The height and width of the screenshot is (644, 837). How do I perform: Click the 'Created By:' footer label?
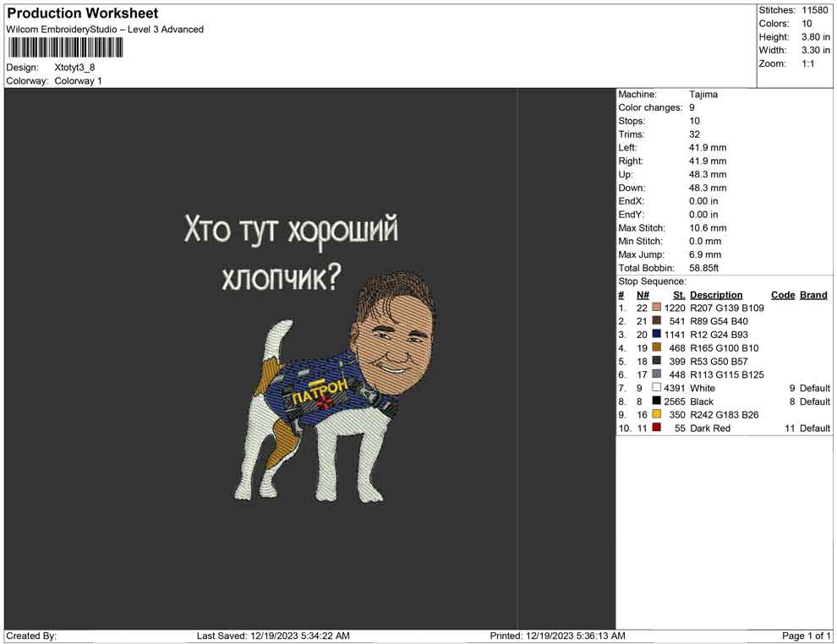pos(31,636)
